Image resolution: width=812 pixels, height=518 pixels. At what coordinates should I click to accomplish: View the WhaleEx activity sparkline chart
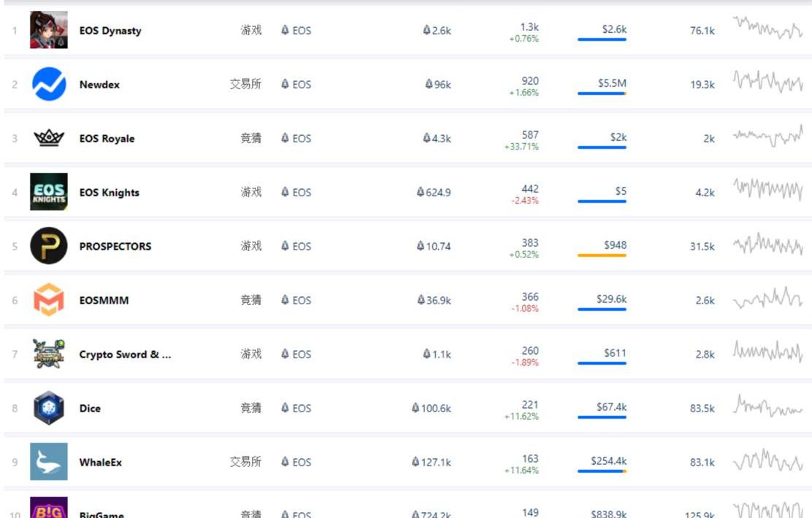coord(767,460)
